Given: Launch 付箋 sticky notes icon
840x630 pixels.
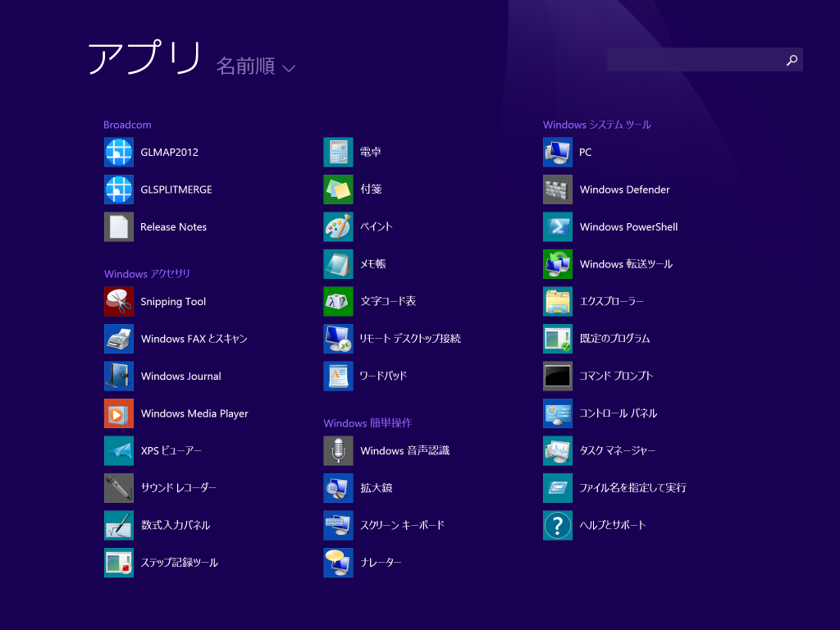Looking at the screenshot, I should coord(338,189).
